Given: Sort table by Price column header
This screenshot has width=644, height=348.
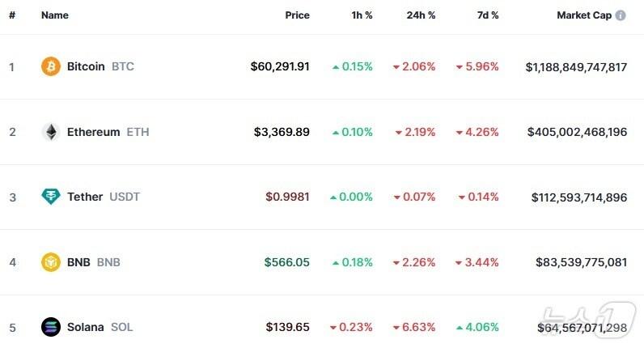Looking at the screenshot, I should 297,15.
